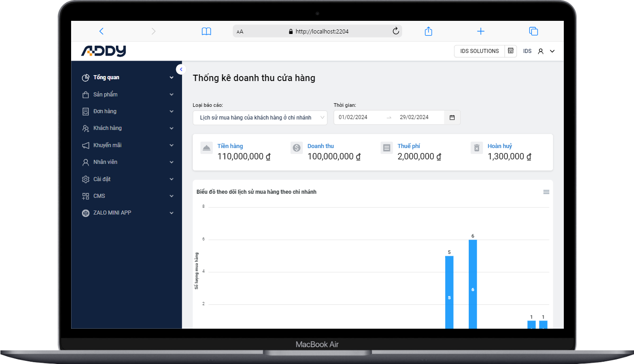Expand the Sản phẩm menu chevron
634x364 pixels.
coord(172,95)
